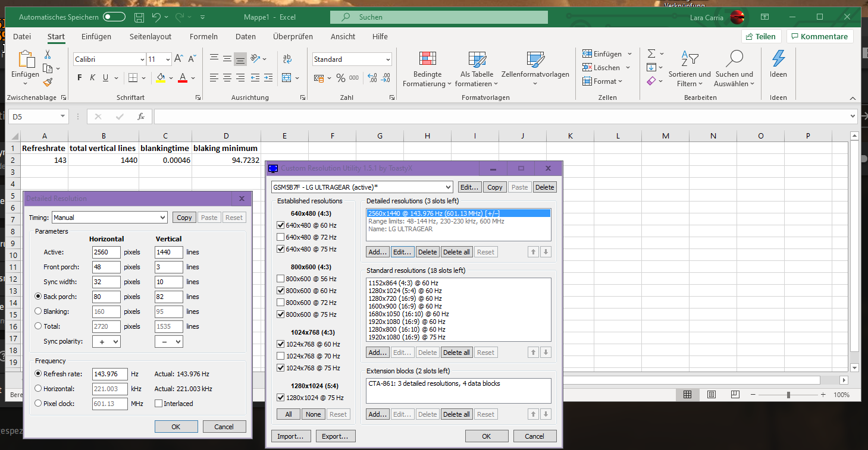Screen dimensions: 868x450
Task: Select the Horizontal frequency radio button
Action: (39, 389)
